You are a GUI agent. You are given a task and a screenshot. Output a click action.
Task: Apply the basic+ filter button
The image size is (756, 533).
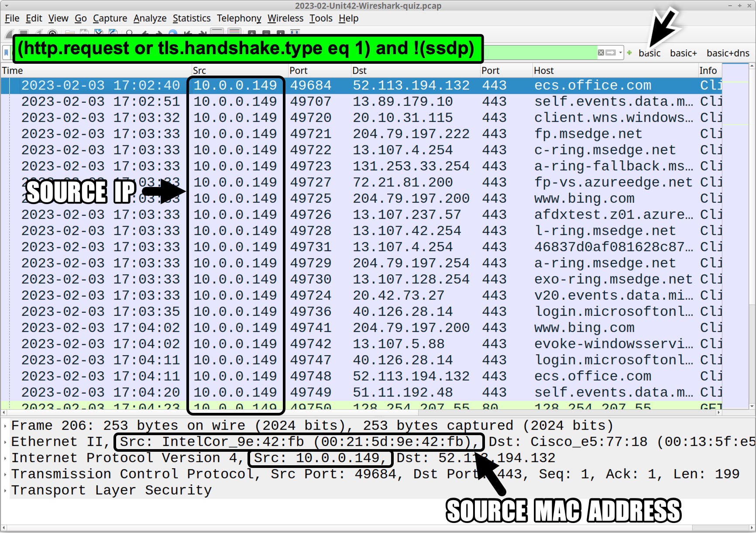(x=683, y=53)
